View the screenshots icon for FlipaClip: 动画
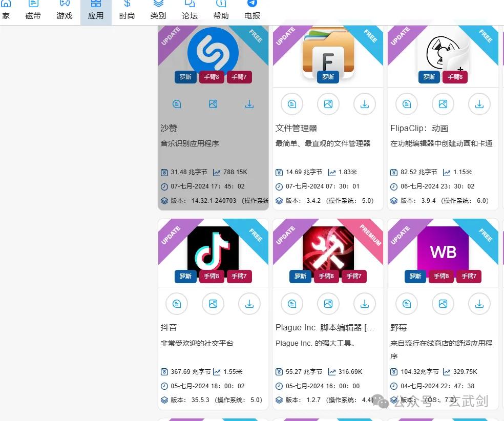The image size is (504, 421). tap(443, 104)
